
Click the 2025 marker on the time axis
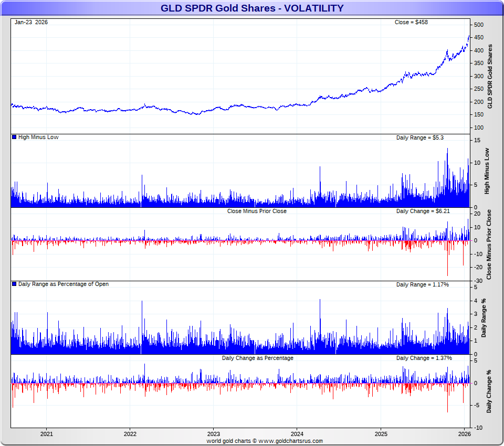click(381, 434)
